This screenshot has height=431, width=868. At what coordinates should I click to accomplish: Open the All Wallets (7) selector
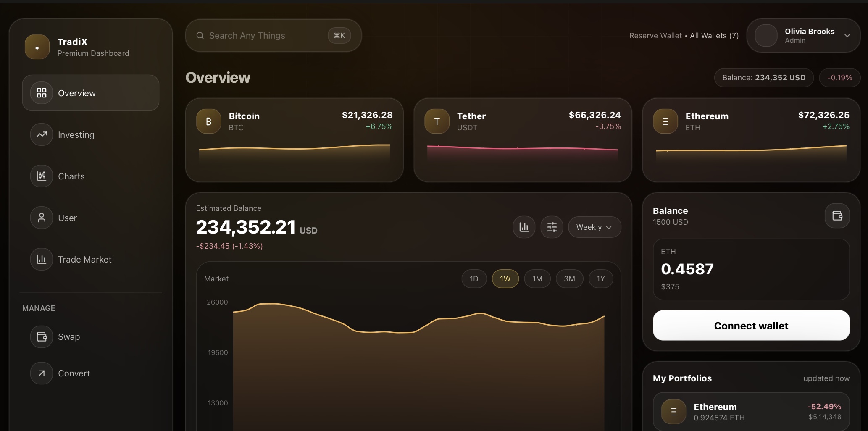click(714, 36)
